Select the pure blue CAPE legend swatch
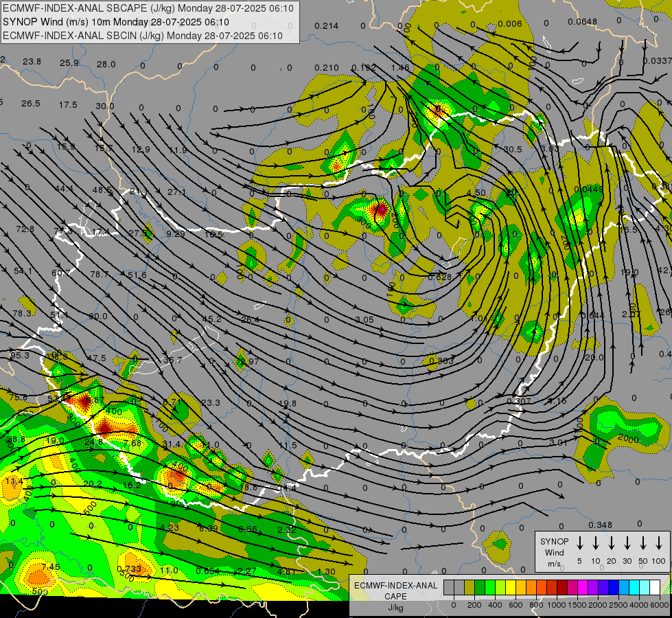Viewport: 672px width, 618px height. tap(613, 588)
